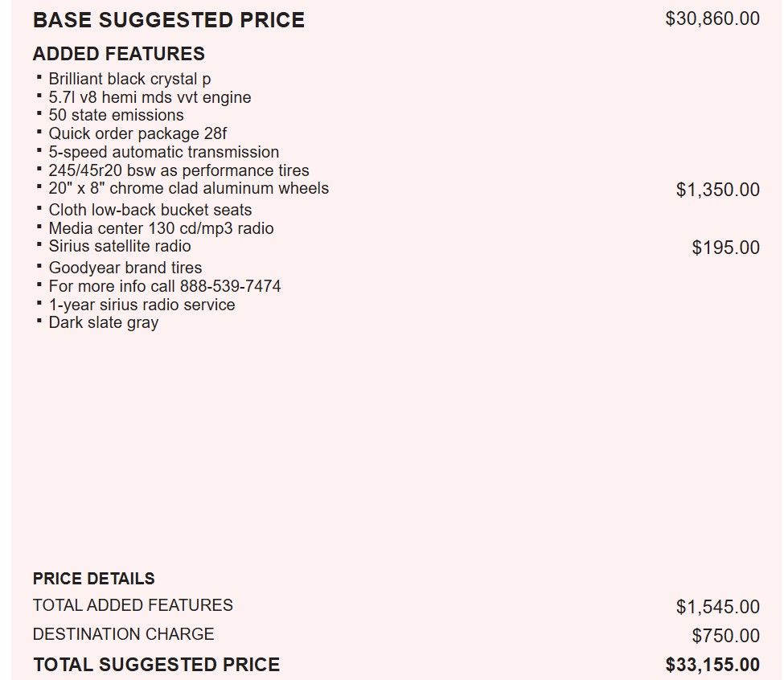Click the Media center 130 radio item
Screen dimensions: 784x680
(x=161, y=228)
